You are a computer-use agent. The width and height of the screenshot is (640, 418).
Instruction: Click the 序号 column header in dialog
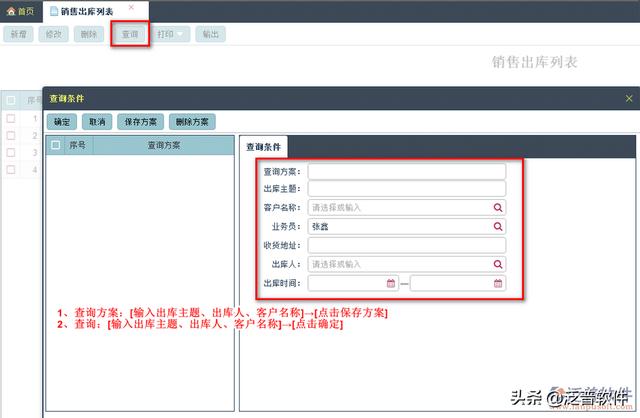(x=78, y=145)
